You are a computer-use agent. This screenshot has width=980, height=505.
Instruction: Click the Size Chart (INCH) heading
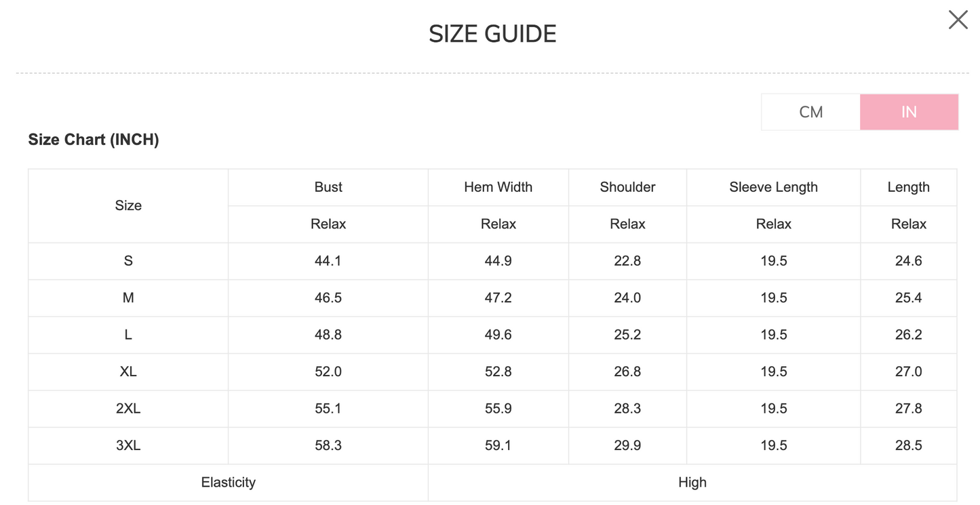[94, 140]
